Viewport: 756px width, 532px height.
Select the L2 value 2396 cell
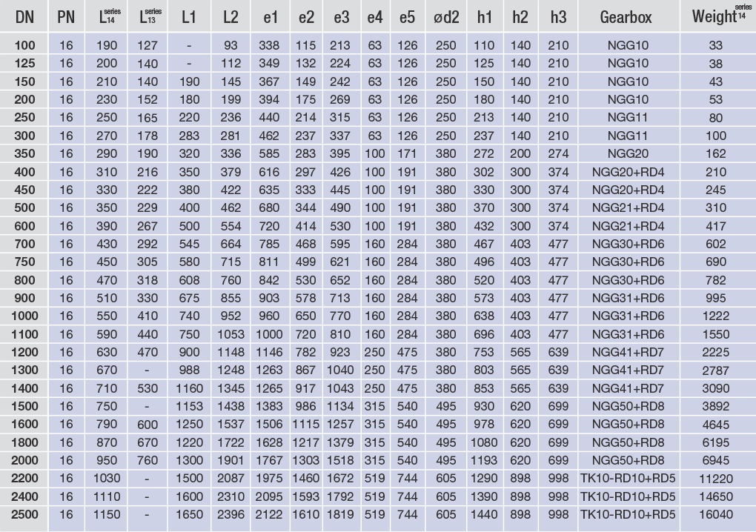tap(231, 513)
